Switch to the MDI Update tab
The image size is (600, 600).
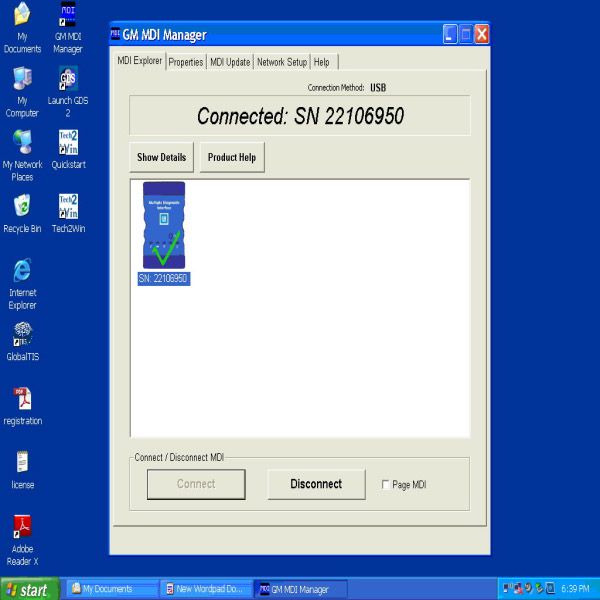click(x=230, y=62)
